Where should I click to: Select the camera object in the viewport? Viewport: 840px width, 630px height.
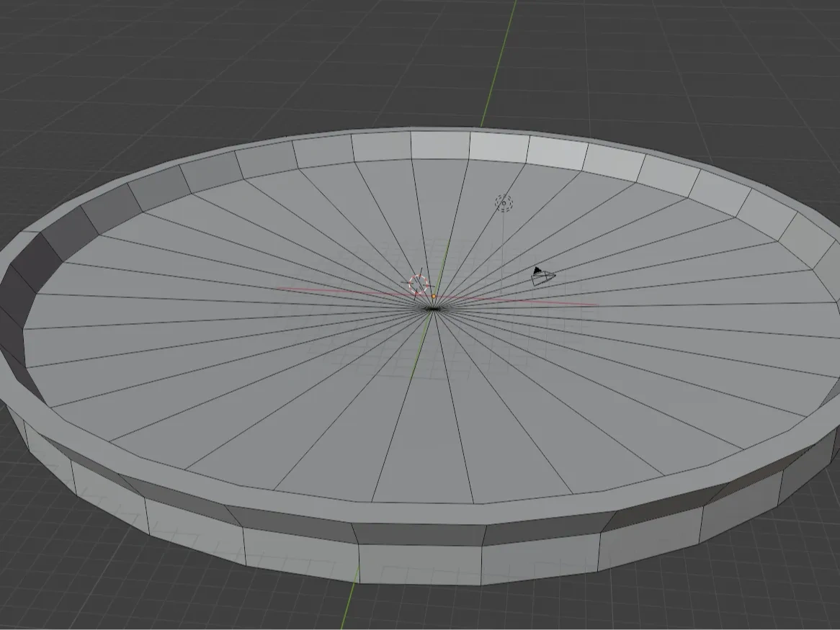(x=540, y=275)
